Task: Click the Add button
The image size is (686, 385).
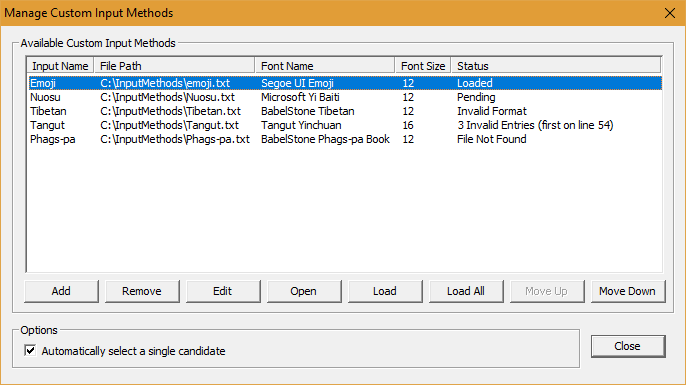Action: (x=61, y=291)
